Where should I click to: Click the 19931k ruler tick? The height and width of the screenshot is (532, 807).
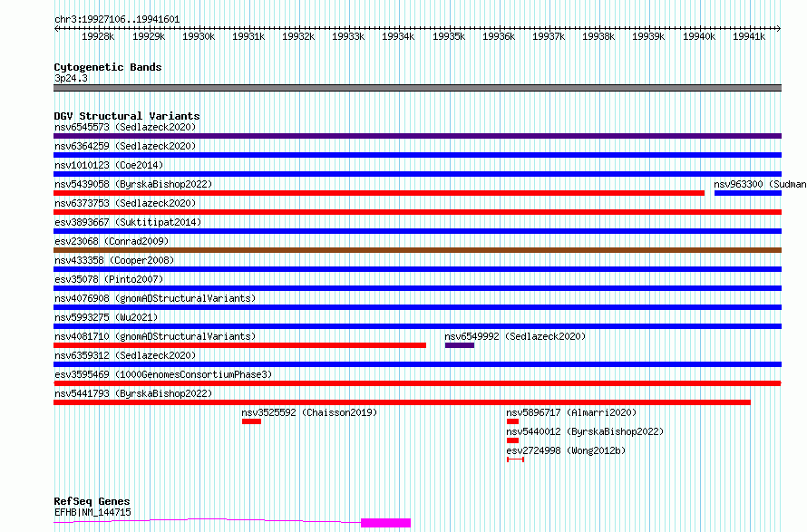pos(248,36)
